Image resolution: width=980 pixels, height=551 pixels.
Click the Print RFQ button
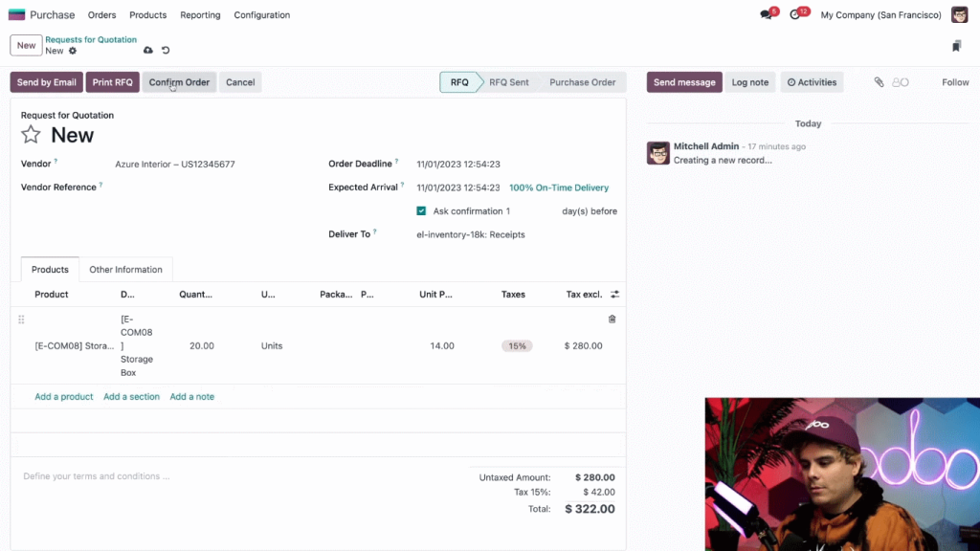point(113,82)
